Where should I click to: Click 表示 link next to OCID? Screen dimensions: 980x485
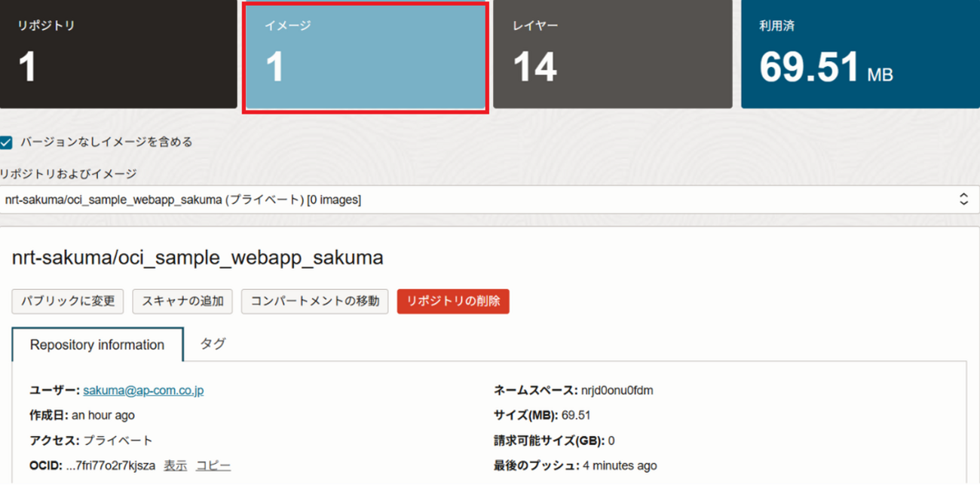pyautogui.click(x=176, y=465)
